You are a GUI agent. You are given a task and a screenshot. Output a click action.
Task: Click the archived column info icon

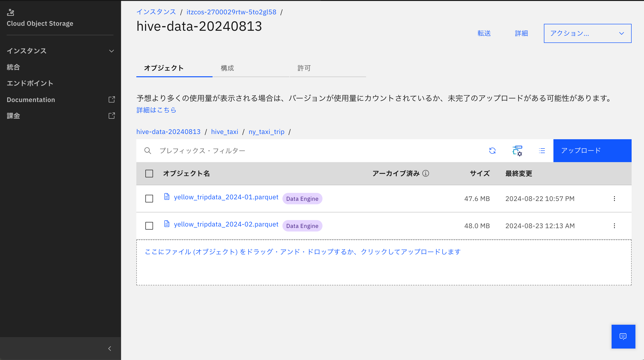(x=425, y=174)
